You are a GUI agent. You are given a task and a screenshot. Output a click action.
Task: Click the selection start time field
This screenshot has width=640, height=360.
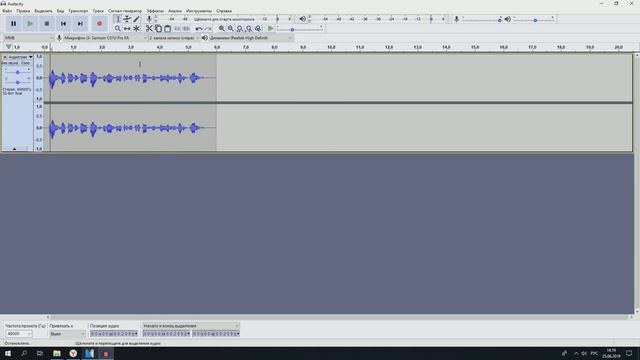(166, 334)
